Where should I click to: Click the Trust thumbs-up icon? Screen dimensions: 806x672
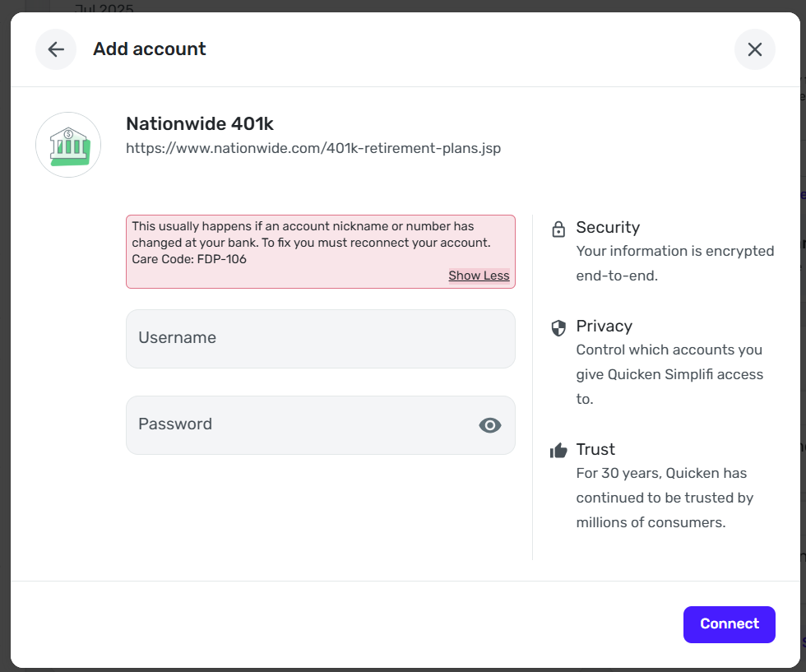(558, 451)
